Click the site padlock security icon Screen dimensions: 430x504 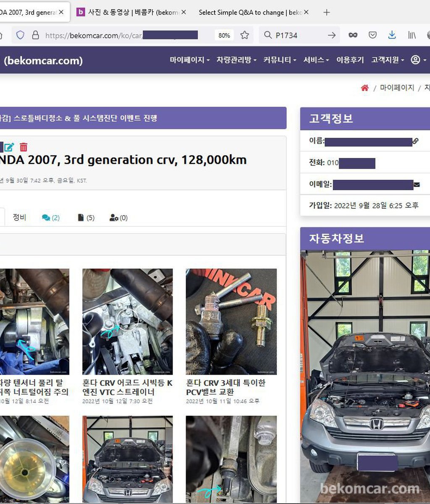(x=36, y=35)
